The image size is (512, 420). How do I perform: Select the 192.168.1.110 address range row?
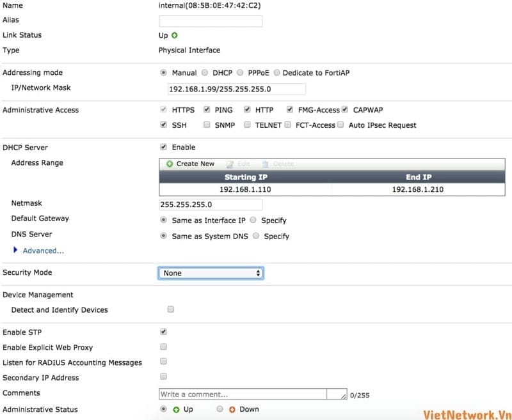246,190
